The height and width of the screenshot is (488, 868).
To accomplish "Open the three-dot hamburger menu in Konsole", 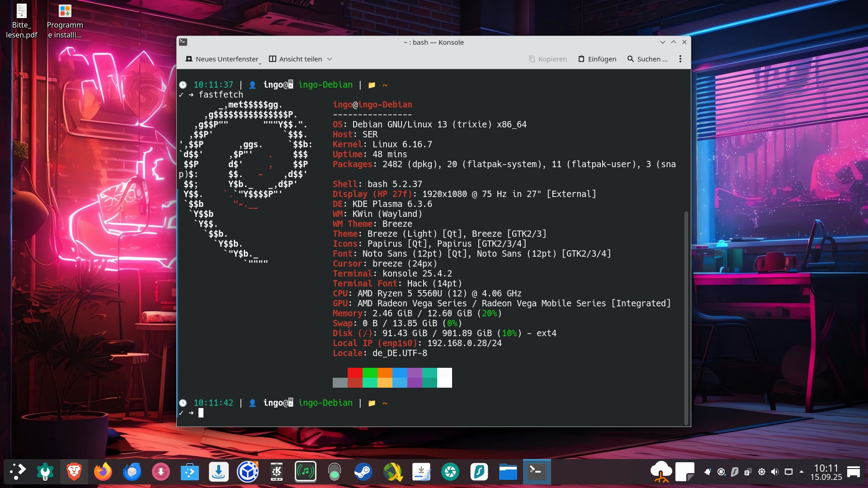I will click(x=680, y=59).
